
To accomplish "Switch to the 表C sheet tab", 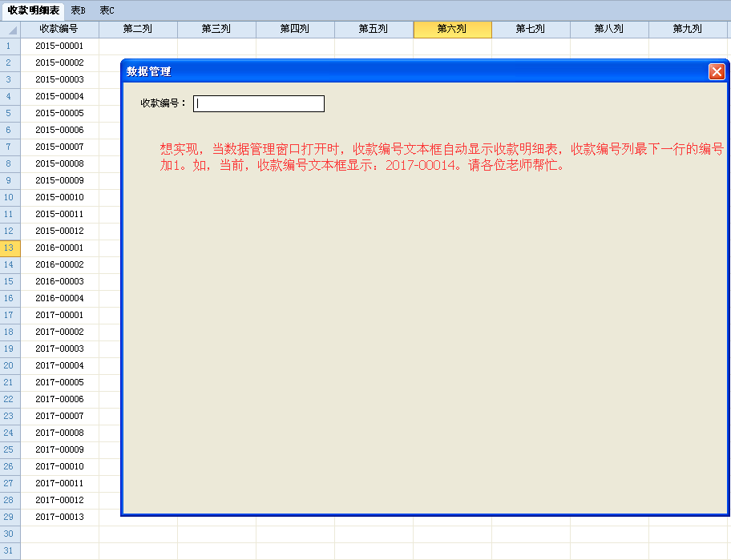I will [x=107, y=10].
